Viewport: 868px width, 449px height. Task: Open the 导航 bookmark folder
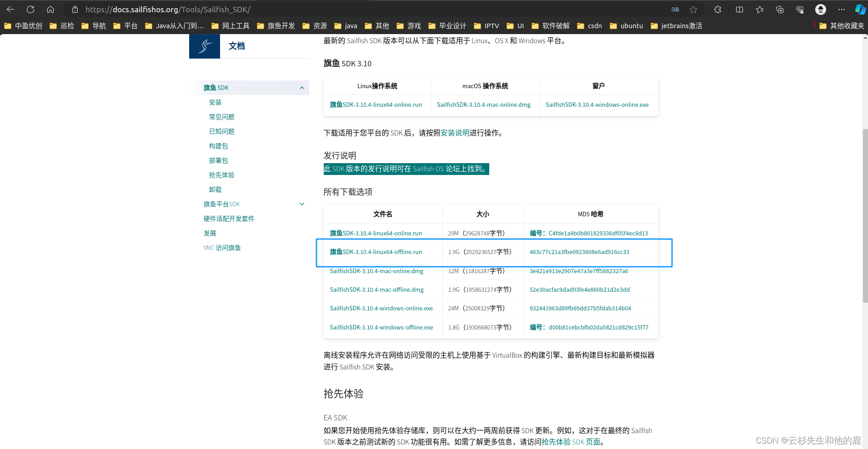pyautogui.click(x=94, y=26)
